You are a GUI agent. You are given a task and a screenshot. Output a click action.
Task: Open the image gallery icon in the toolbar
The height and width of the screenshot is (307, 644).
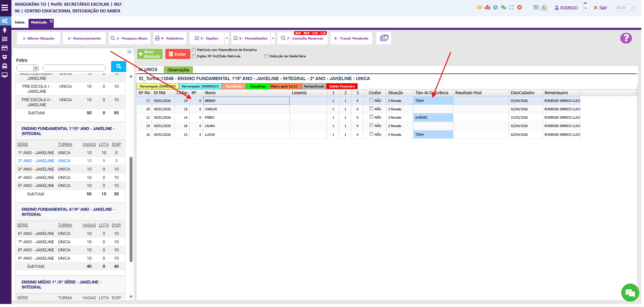[x=384, y=38]
